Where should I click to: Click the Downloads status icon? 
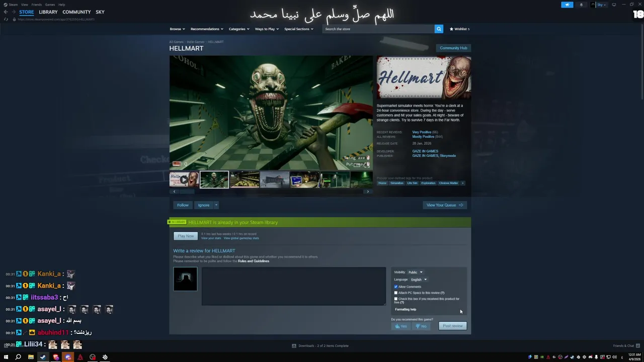tap(294, 346)
